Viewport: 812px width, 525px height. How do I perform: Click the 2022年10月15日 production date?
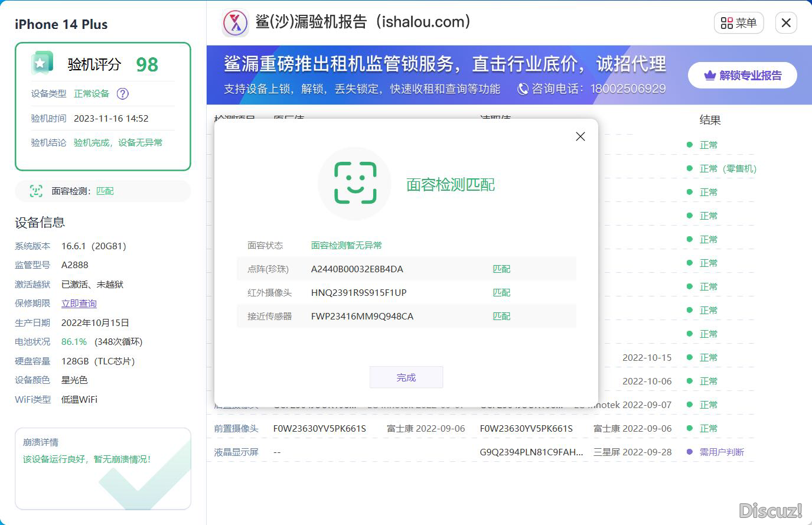pyautogui.click(x=95, y=323)
